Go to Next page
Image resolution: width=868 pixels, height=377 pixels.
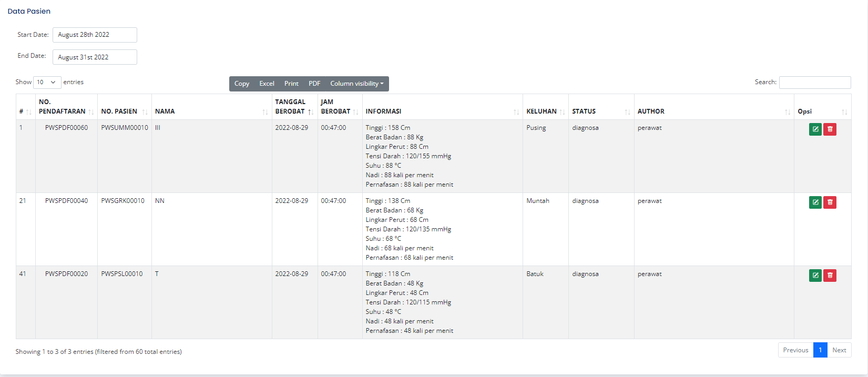839,350
